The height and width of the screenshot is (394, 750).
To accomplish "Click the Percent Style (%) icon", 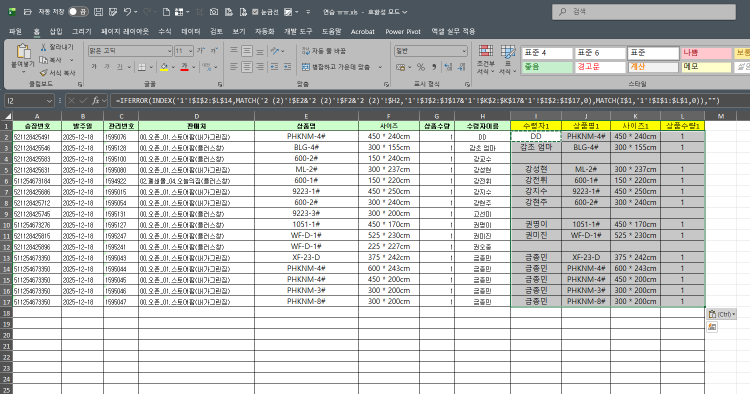I will 421,67.
